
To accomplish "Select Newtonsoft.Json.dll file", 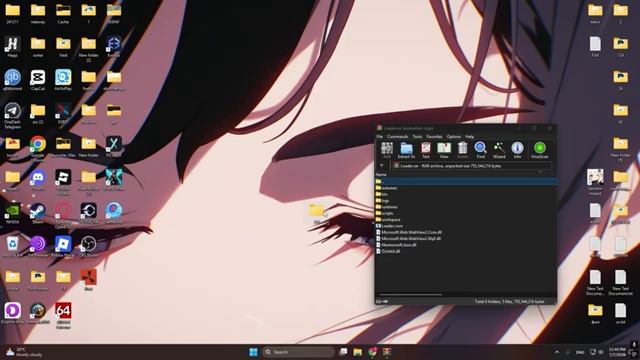I will tap(396, 245).
